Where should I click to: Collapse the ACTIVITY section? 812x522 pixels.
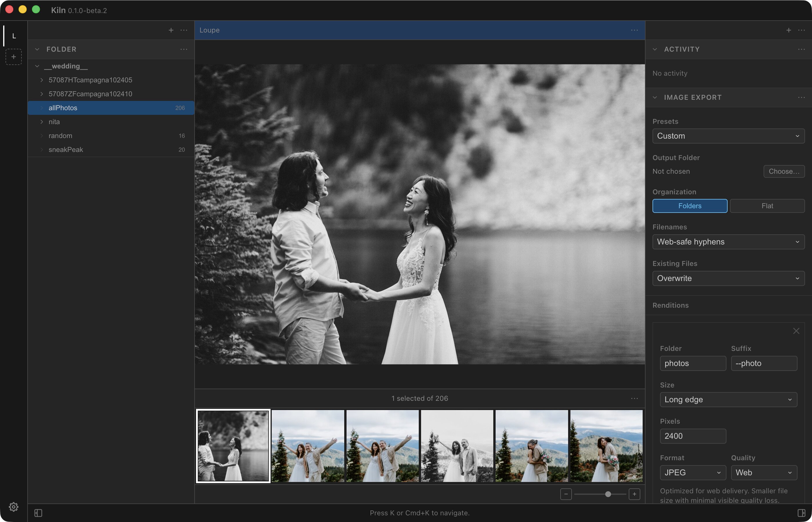(x=655, y=49)
